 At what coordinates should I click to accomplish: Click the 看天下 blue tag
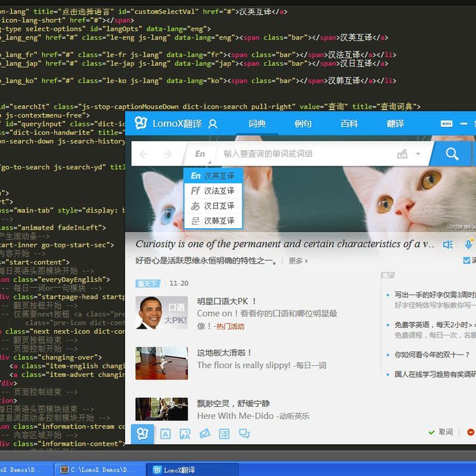[x=147, y=284]
